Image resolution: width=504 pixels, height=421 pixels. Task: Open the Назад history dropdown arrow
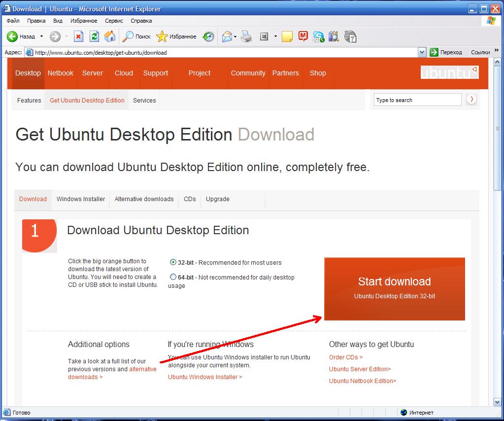pos(41,36)
